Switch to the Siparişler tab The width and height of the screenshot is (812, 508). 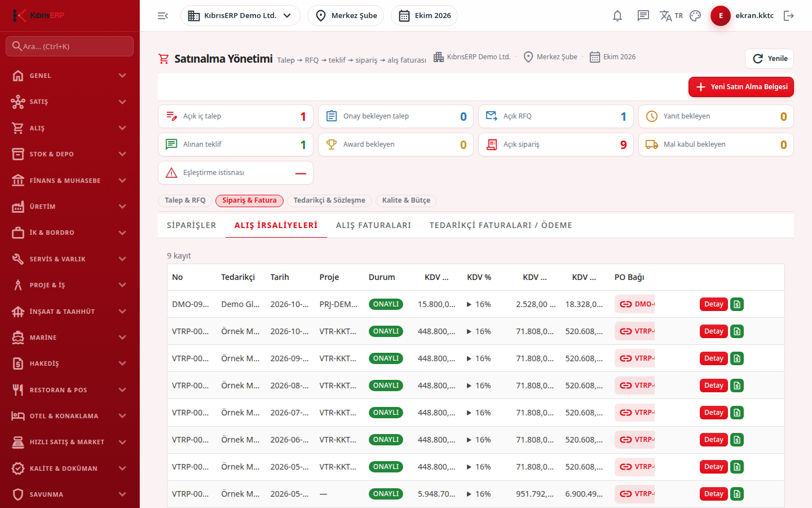coord(192,225)
